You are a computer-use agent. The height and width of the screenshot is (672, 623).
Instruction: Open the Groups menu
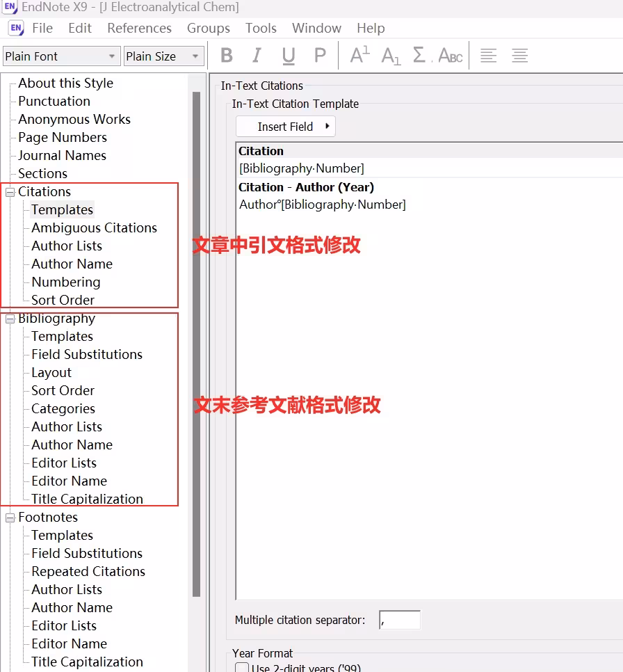pyautogui.click(x=208, y=29)
